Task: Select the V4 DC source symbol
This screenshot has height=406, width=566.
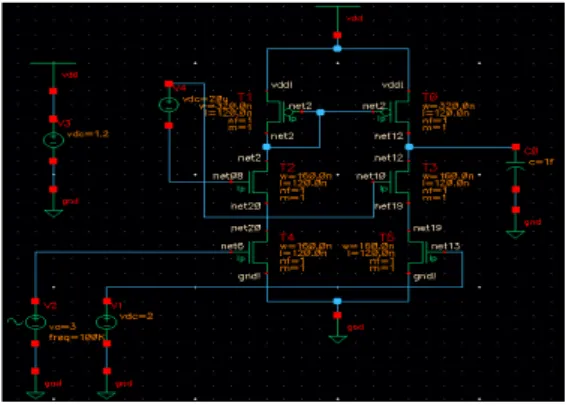Action: click(x=169, y=105)
